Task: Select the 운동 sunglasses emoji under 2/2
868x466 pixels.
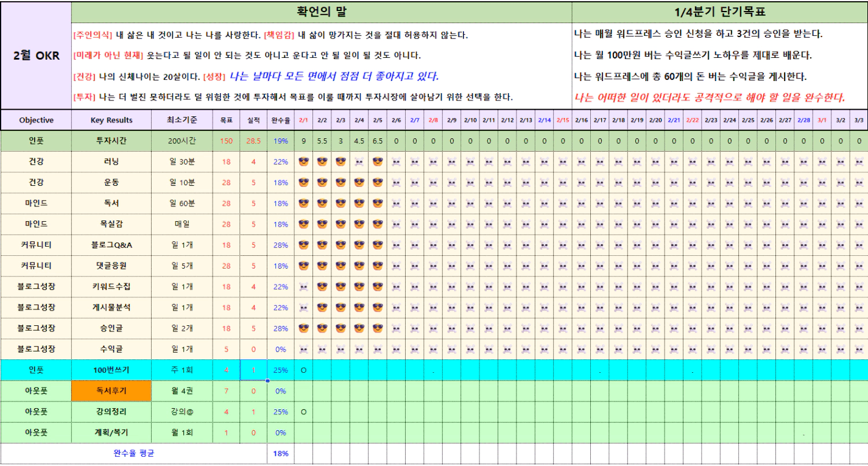Action: pyautogui.click(x=322, y=183)
